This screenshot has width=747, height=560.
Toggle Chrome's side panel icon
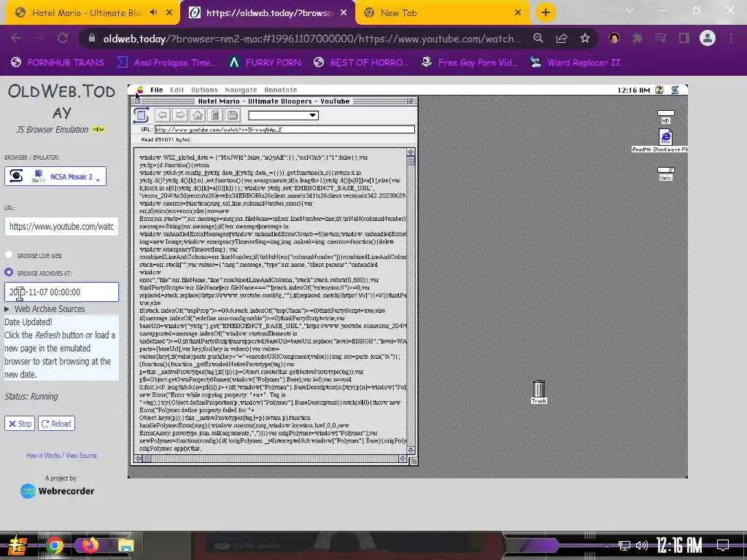point(684,38)
